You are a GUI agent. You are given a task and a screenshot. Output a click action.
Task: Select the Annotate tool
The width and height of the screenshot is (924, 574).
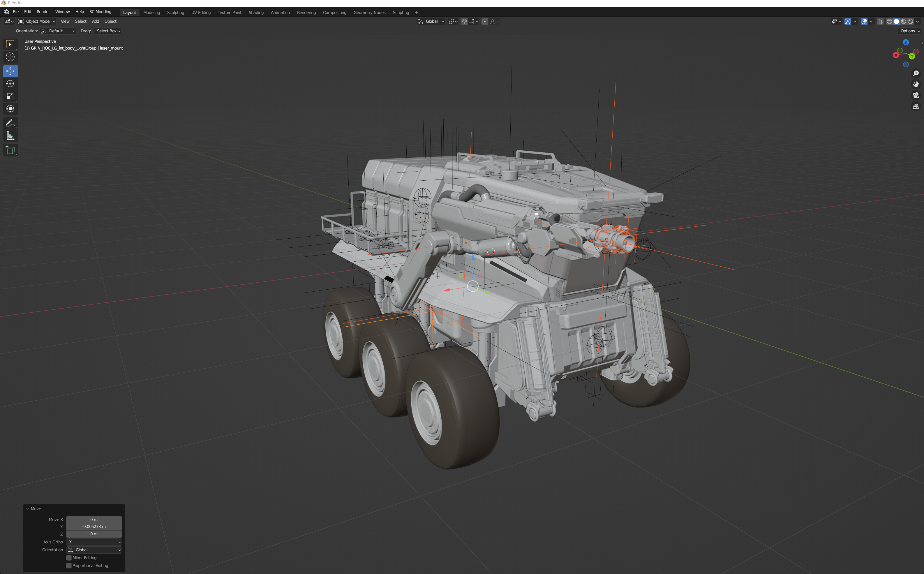pyautogui.click(x=10, y=123)
